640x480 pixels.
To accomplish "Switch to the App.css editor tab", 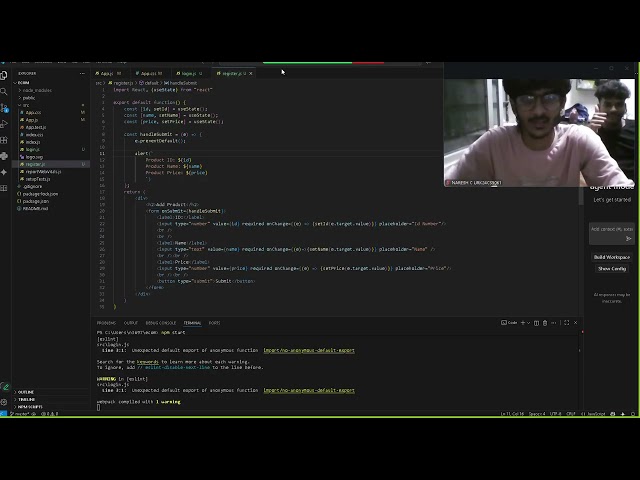I will tap(151, 73).
